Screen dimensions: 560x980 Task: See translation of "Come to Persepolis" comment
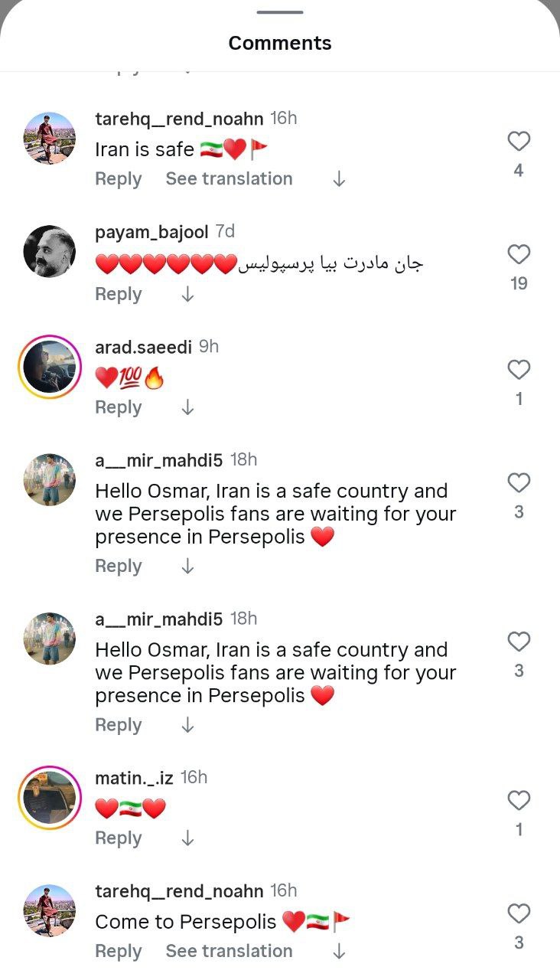(229, 952)
